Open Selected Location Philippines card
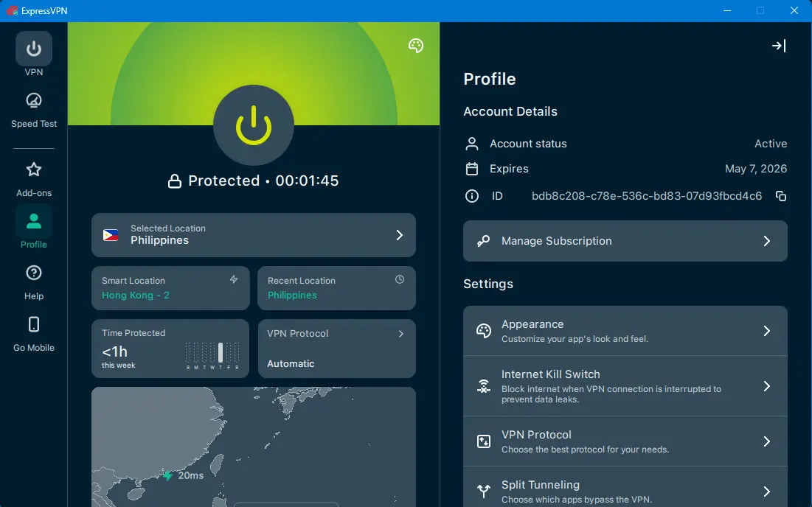This screenshot has width=812, height=507. [254, 235]
